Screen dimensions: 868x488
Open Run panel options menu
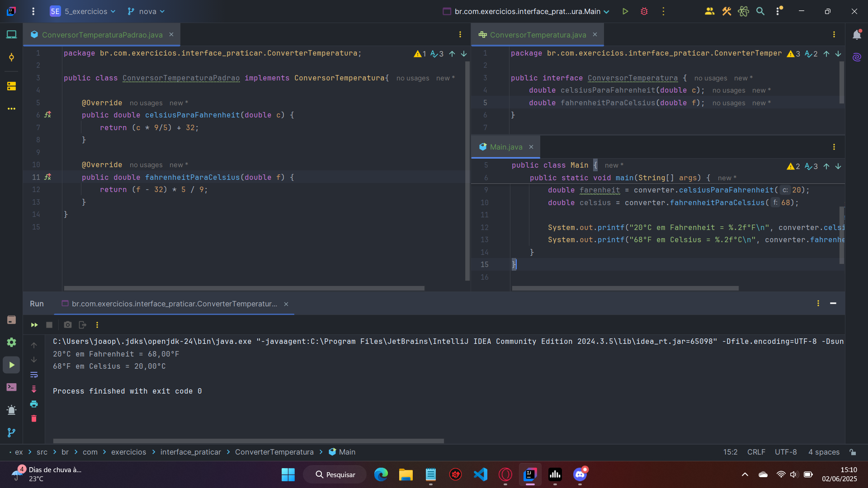pyautogui.click(x=818, y=303)
